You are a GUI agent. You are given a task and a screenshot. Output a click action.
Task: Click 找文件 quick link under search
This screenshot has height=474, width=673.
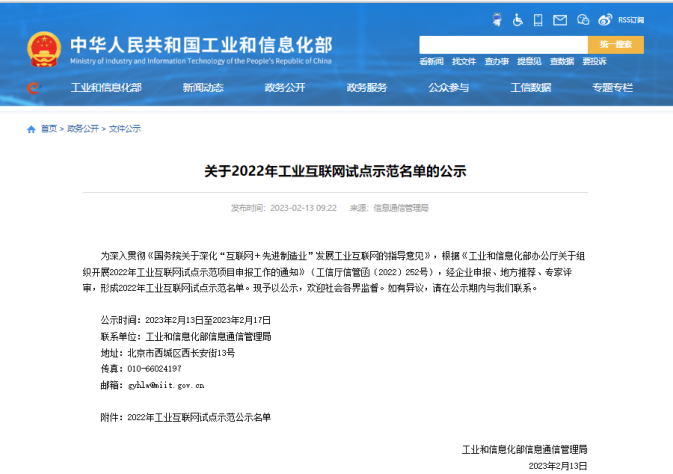[x=463, y=62]
